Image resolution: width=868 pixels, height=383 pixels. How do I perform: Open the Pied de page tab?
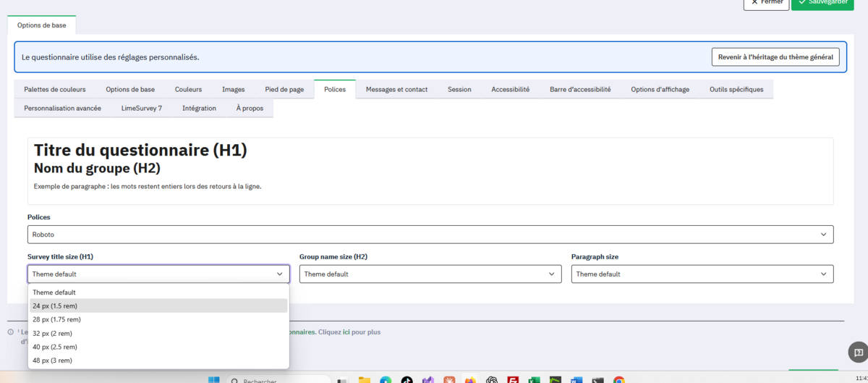[284, 89]
